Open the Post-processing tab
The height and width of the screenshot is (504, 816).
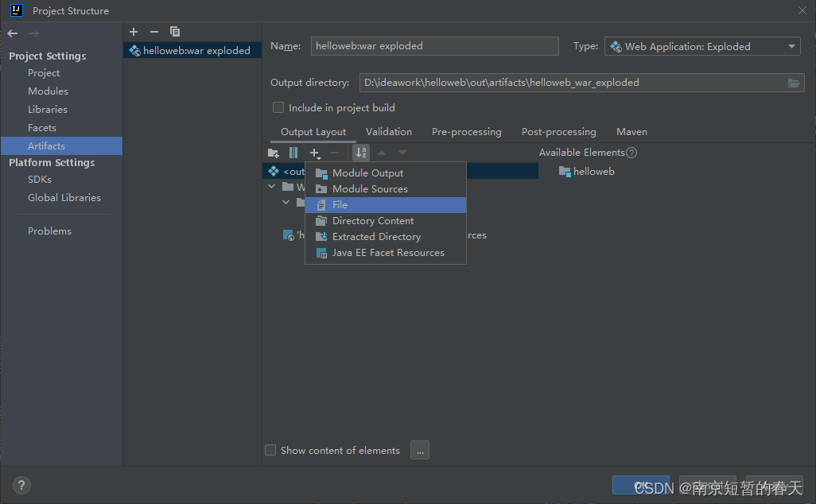(x=559, y=132)
